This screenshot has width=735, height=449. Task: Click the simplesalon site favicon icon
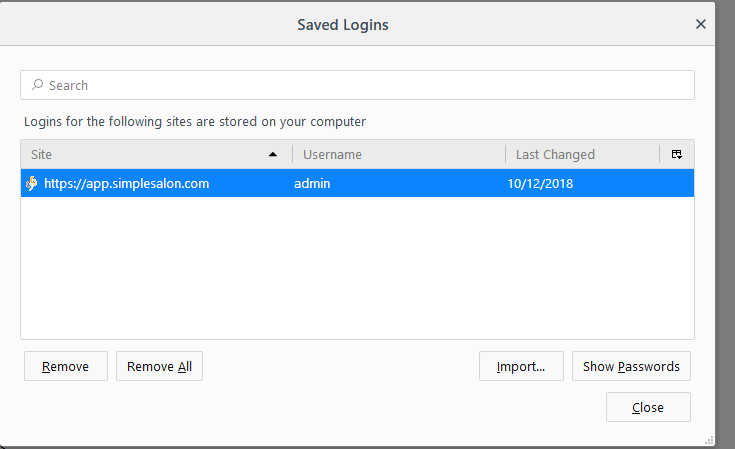pyautogui.click(x=32, y=183)
